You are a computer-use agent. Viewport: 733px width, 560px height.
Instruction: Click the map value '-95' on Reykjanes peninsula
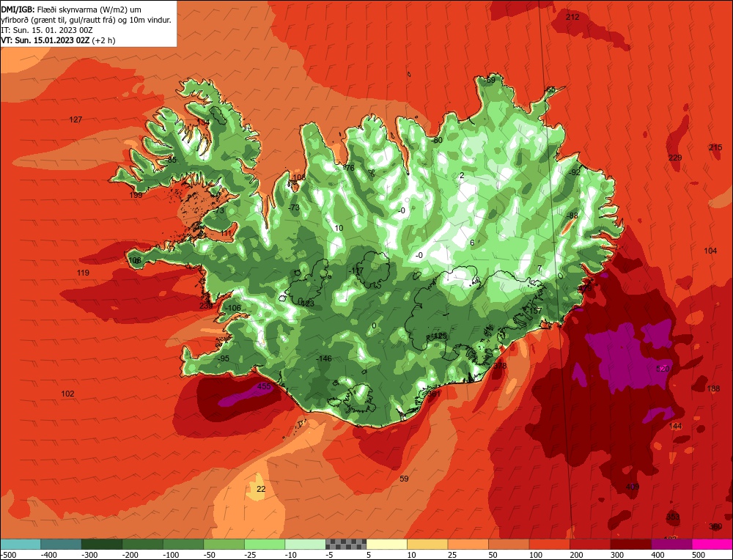223,358
